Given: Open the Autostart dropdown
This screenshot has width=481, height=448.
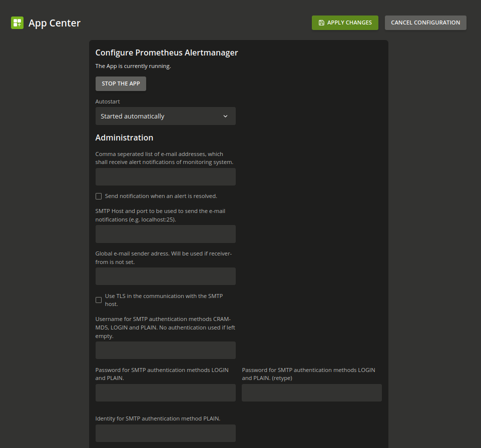Looking at the screenshot, I should 165,116.
